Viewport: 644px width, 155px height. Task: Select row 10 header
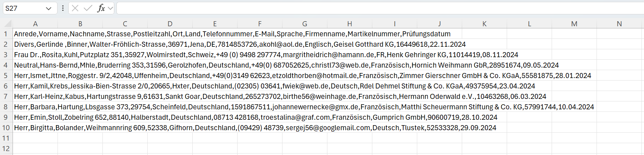(x=6, y=128)
